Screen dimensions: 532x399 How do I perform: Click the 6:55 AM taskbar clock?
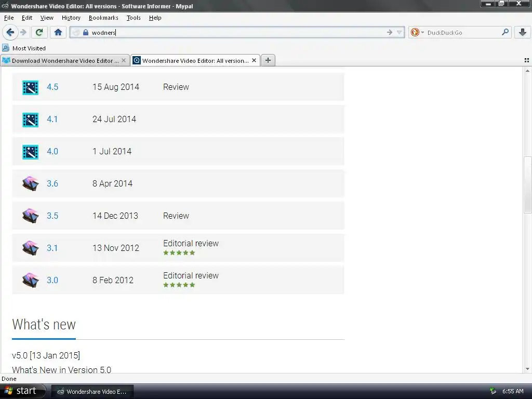[513, 391]
